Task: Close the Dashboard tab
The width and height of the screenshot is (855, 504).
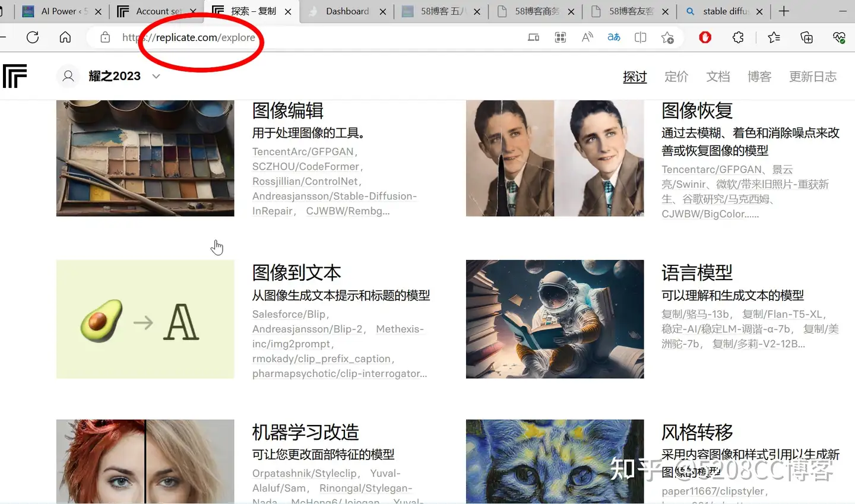Action: tap(383, 11)
